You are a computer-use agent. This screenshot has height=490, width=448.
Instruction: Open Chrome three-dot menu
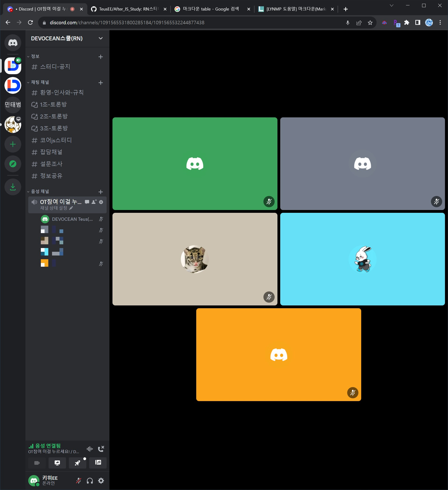click(440, 23)
